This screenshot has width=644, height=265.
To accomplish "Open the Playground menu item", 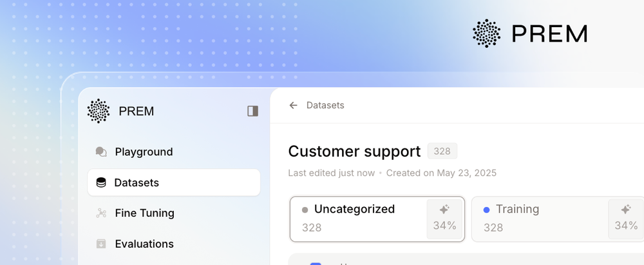I will [144, 152].
